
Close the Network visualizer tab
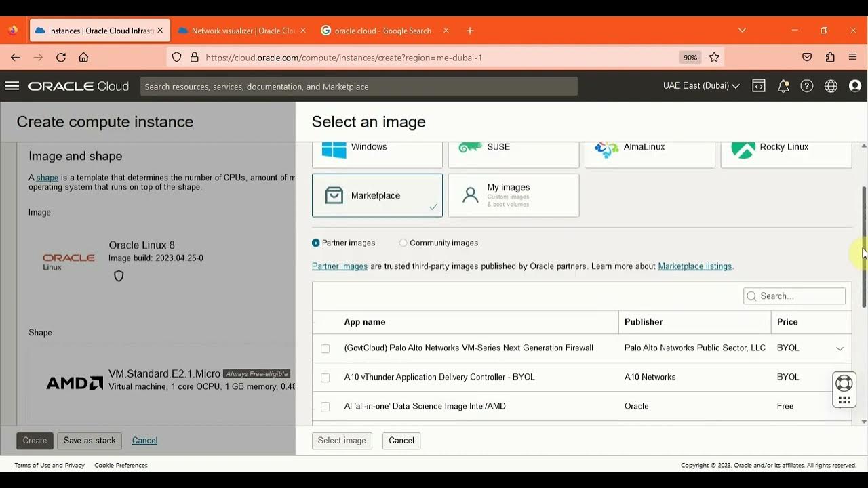click(303, 30)
